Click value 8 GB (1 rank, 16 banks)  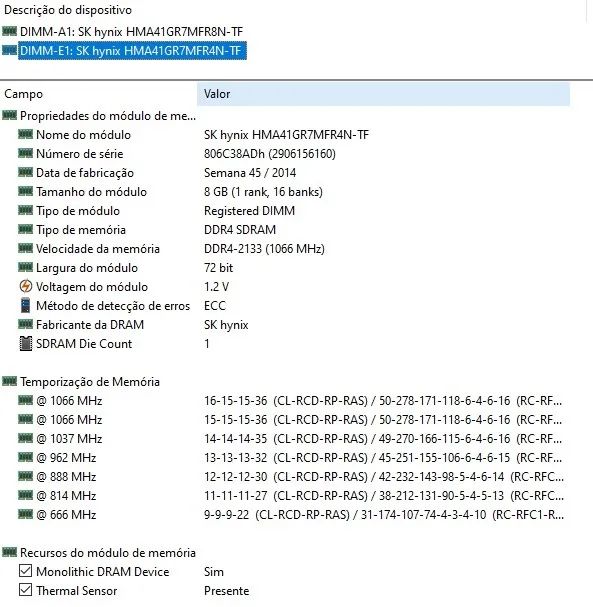click(x=263, y=192)
